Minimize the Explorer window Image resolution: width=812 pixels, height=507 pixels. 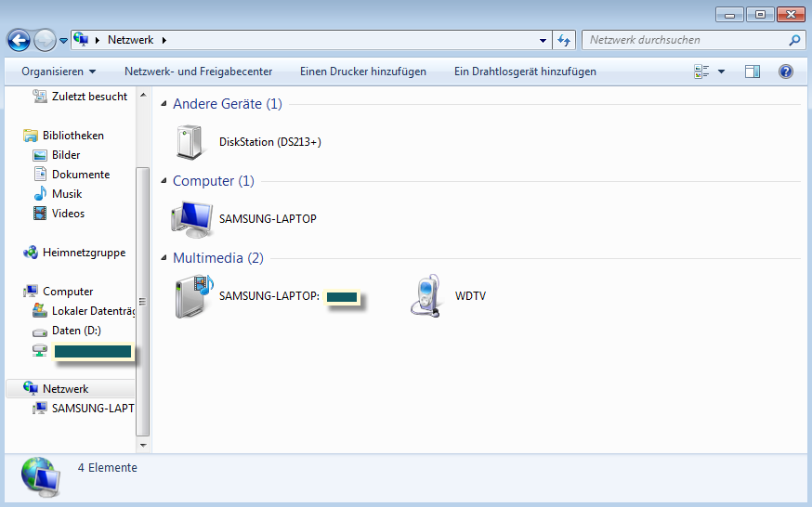pyautogui.click(x=729, y=15)
